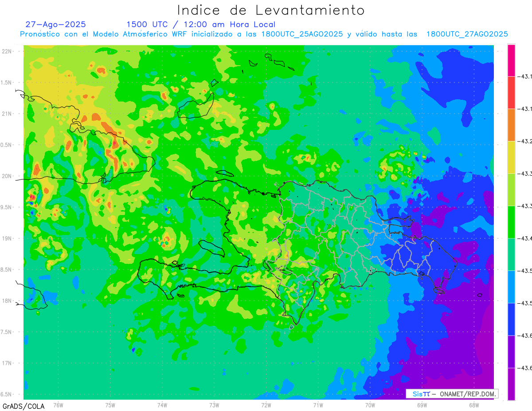Click the '71W' longitude label
The height and width of the screenshot is (411, 532).
(318, 405)
